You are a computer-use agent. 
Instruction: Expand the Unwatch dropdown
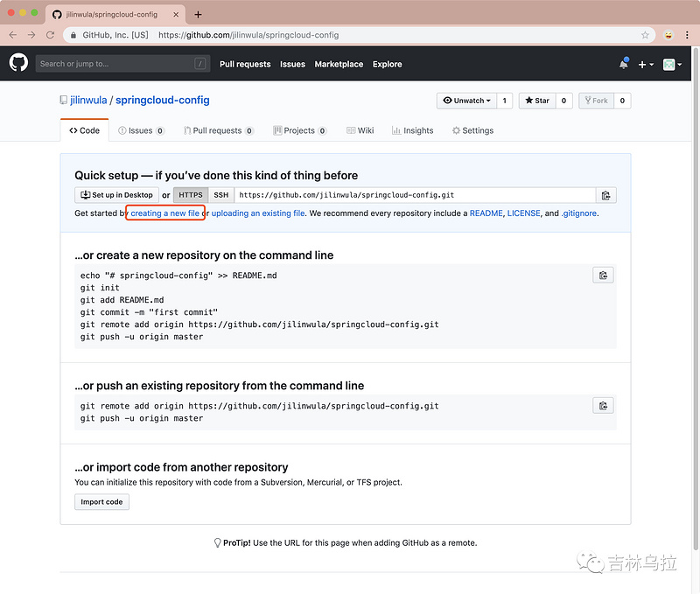(x=466, y=101)
